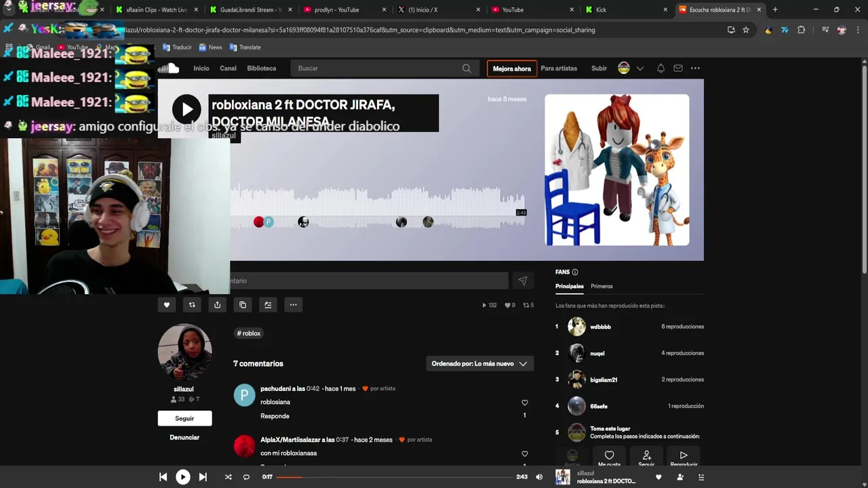The image size is (868, 488).
Task: Seek on the bottom player progress bar
Action: tap(395, 477)
